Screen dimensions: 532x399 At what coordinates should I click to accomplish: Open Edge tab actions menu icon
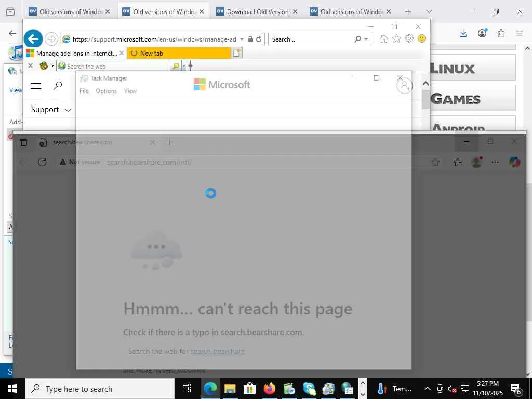[x=23, y=142]
